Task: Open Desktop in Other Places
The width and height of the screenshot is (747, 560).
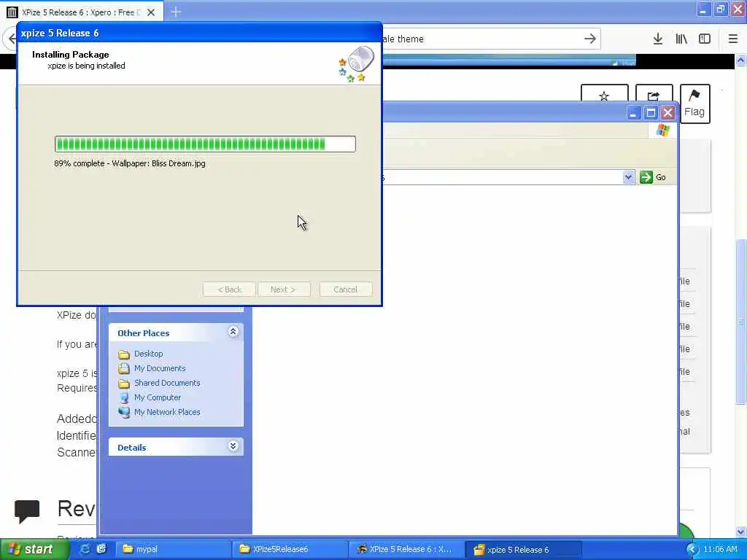Action: 149,354
